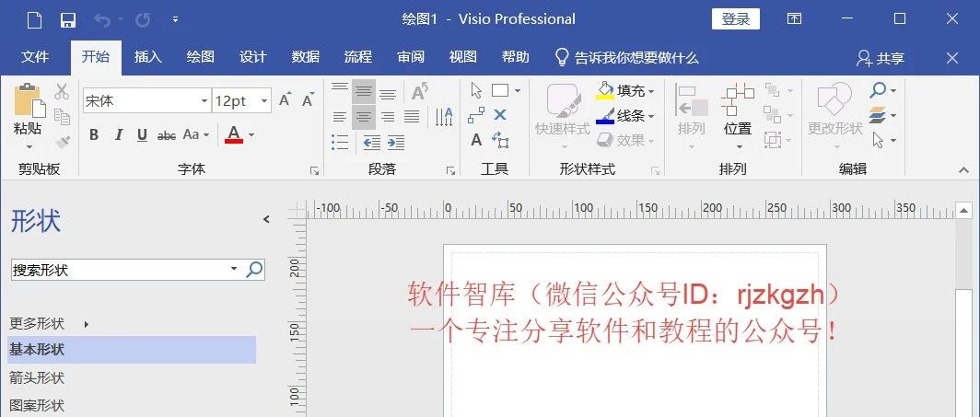Image resolution: width=980 pixels, height=417 pixels.
Task: Select the Text Block tool
Action: click(x=500, y=140)
